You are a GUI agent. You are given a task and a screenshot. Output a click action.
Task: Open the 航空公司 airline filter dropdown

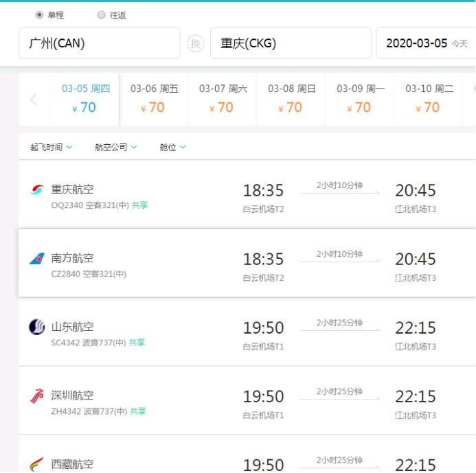pyautogui.click(x=116, y=147)
